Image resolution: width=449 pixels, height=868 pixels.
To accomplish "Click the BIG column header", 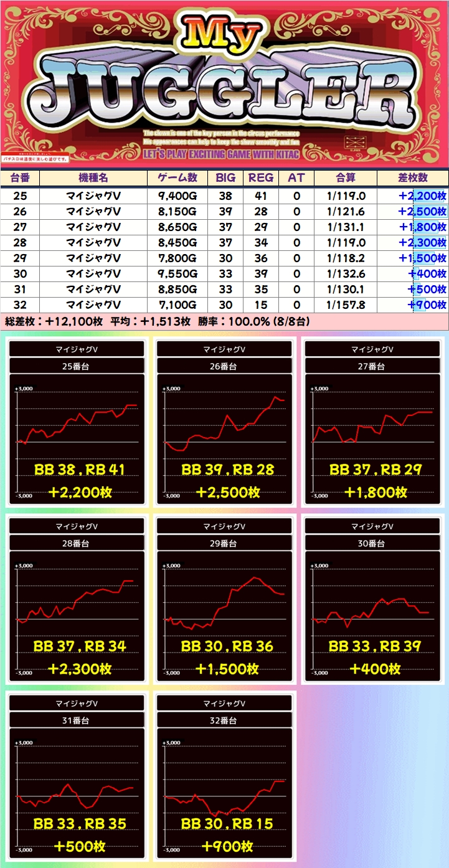I will tap(225, 177).
